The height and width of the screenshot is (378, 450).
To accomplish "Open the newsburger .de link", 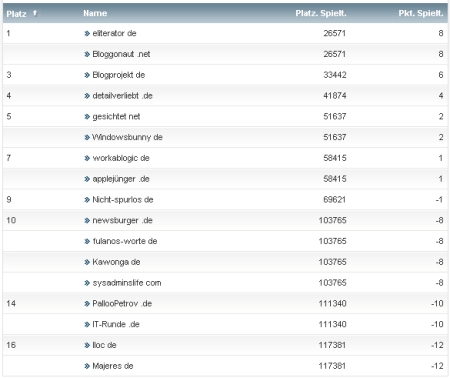I will pyautogui.click(x=122, y=220).
